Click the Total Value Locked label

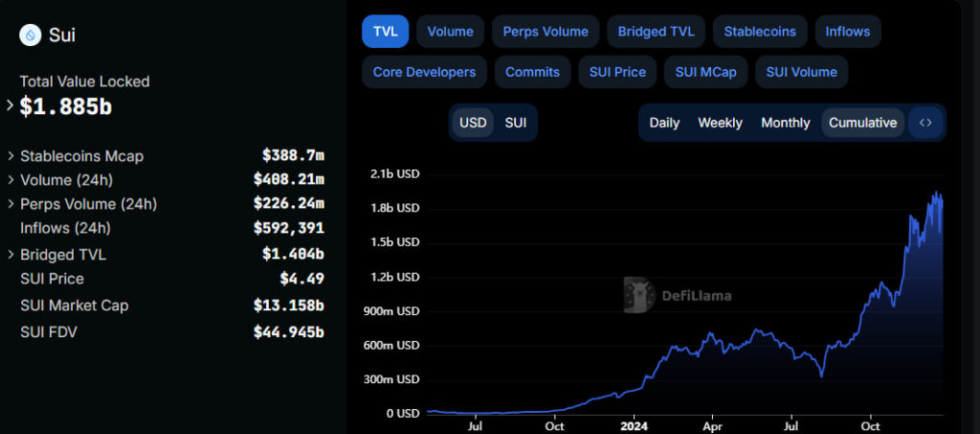84,82
